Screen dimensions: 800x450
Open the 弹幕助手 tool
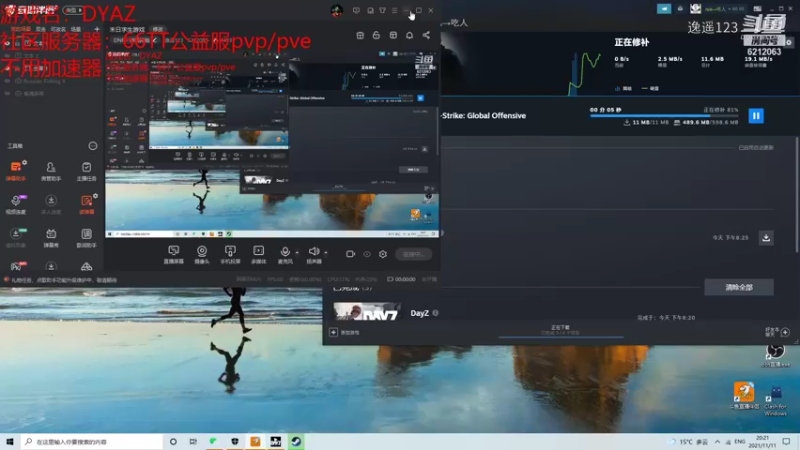pos(16,170)
